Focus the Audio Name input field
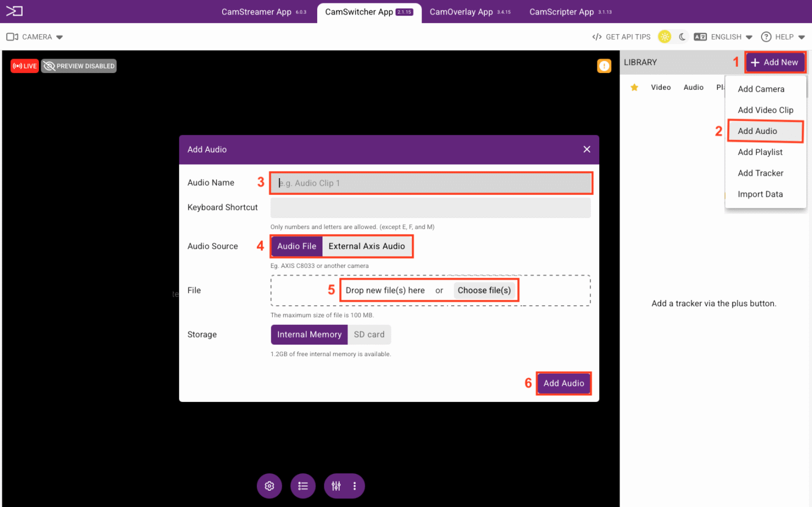This screenshot has height=507, width=812. pos(430,183)
